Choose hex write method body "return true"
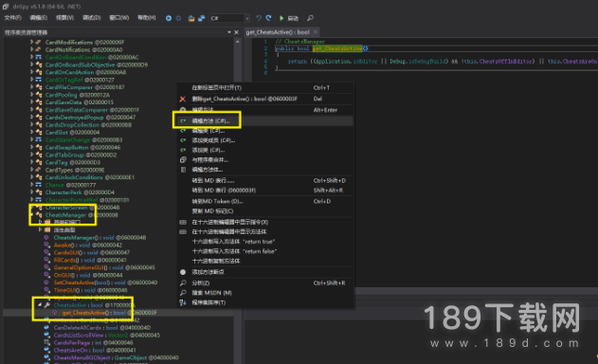Viewport: 598px width, 364px height. tap(265, 242)
